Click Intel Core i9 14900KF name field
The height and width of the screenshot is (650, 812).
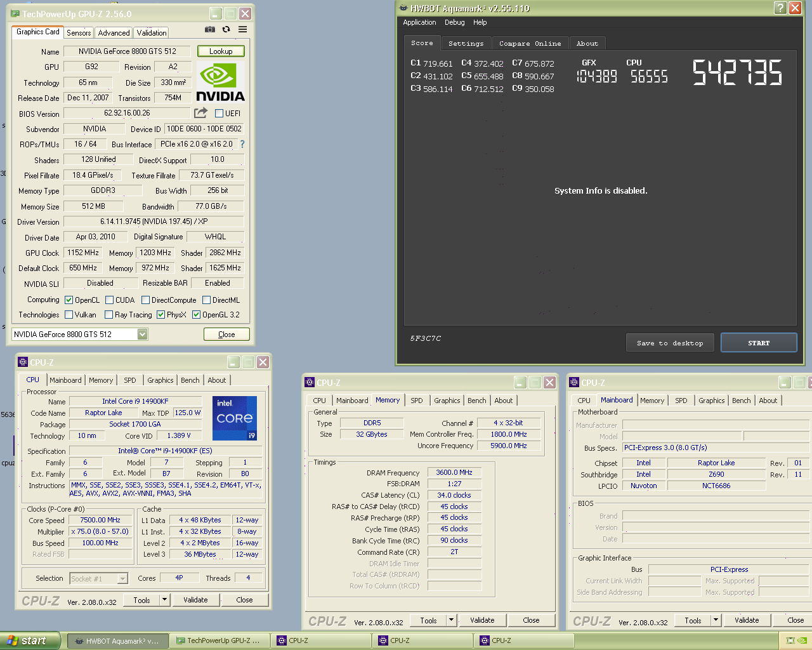[x=135, y=401]
